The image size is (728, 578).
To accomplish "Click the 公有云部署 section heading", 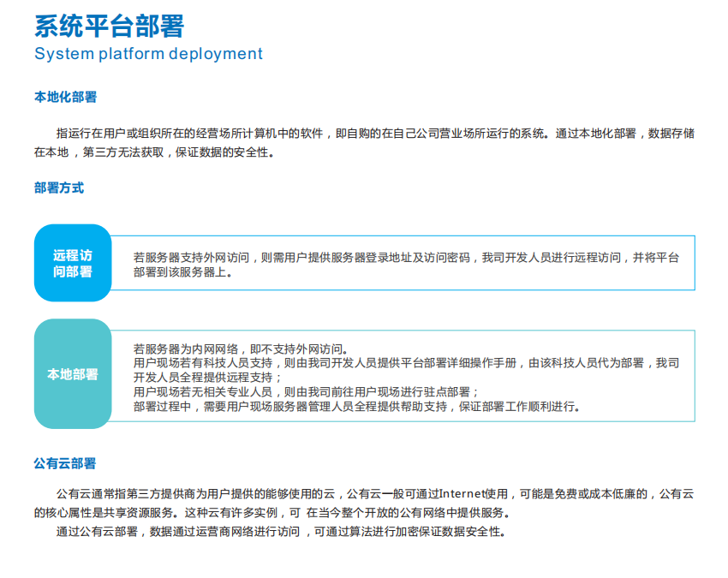I will coord(63,462).
